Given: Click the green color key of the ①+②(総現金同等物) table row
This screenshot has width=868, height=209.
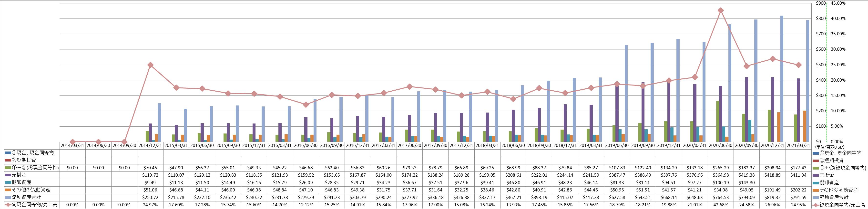Looking at the screenshot, I should click(8, 168).
